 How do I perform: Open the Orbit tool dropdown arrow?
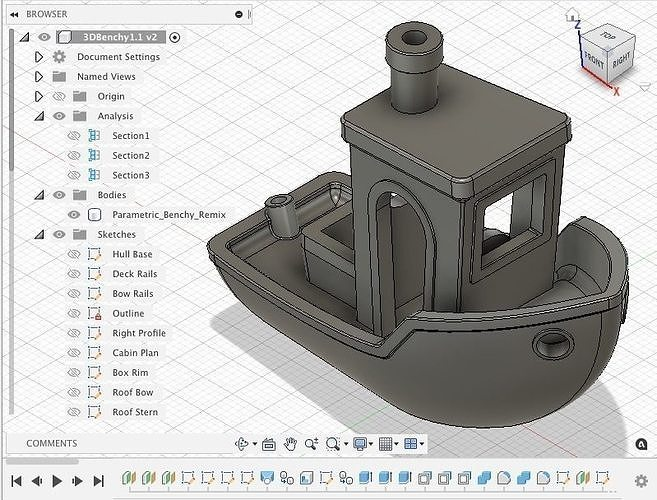[255, 444]
